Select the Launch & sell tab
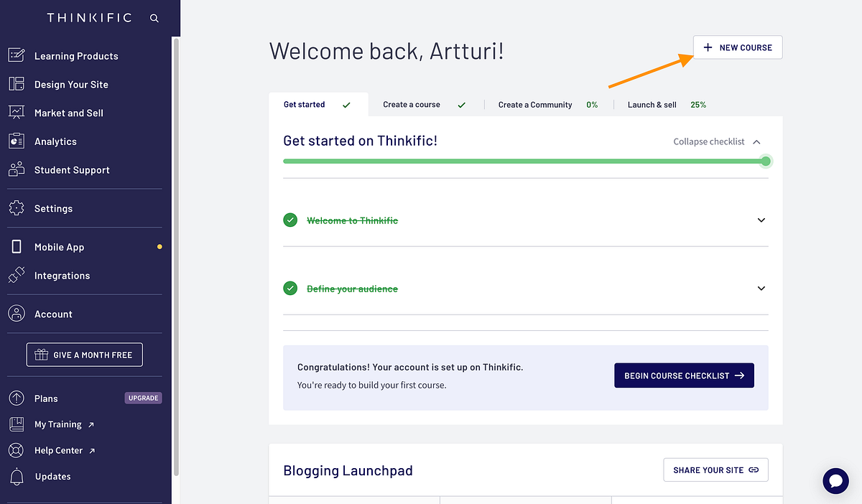Image resolution: width=862 pixels, height=504 pixels. (x=652, y=105)
